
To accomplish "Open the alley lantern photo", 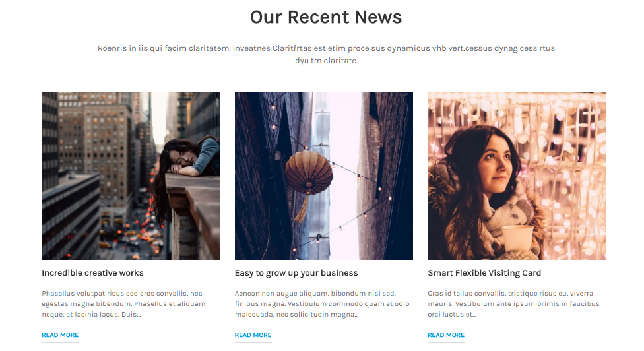I will pyautogui.click(x=323, y=175).
